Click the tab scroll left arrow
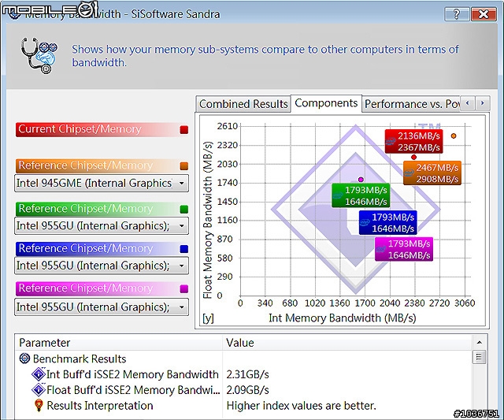Screen dimensions: 504x420 tap(467, 103)
